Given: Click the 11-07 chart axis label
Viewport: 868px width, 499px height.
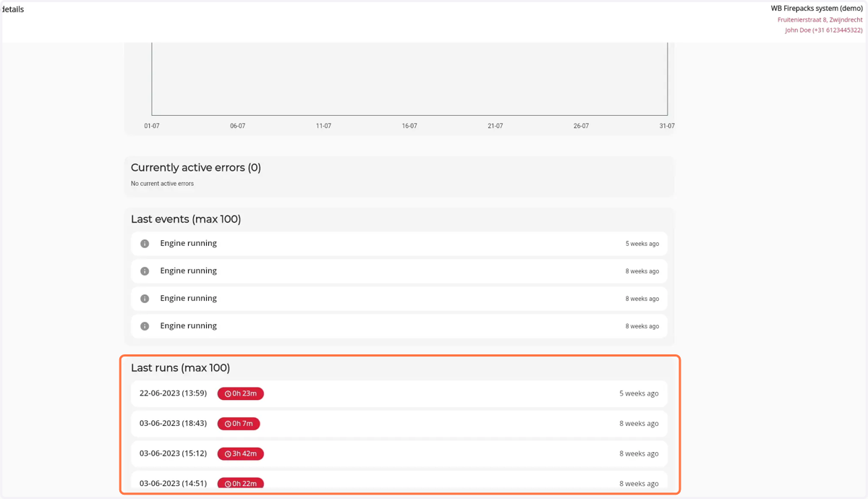Looking at the screenshot, I should tap(323, 126).
